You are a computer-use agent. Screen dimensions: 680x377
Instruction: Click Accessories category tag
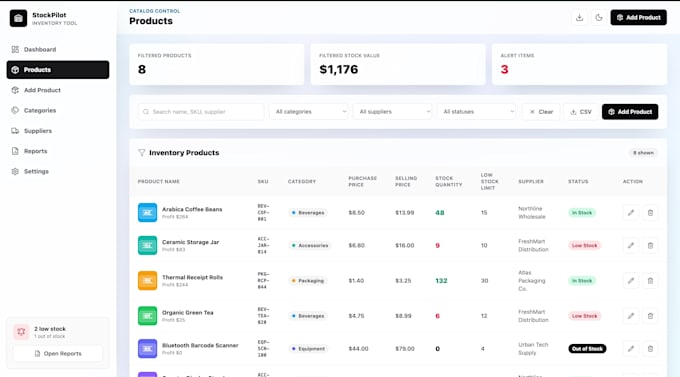click(x=310, y=246)
